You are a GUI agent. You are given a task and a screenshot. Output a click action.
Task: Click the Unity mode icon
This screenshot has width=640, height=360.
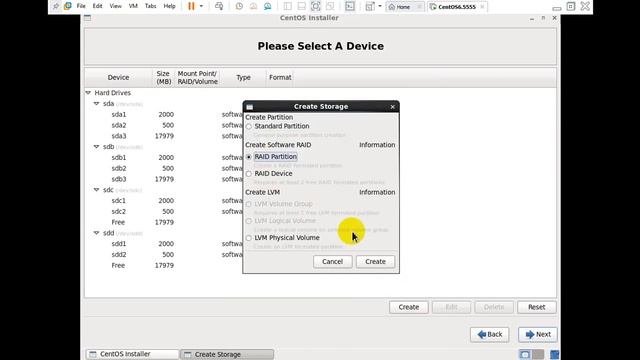[x=330, y=6]
